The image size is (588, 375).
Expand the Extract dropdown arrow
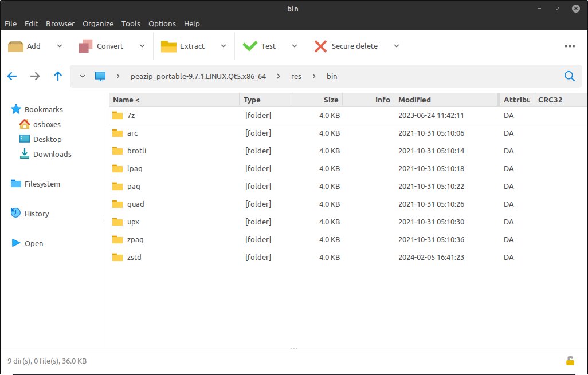(224, 46)
